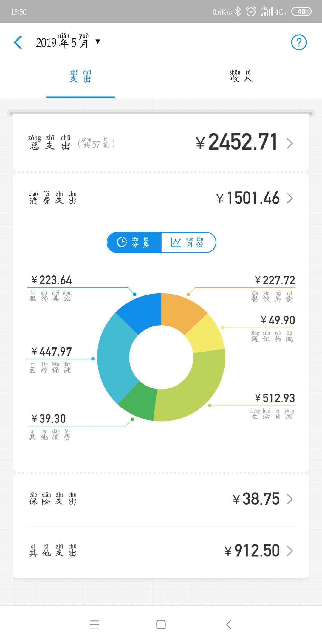Open the 保险支出 row label
322x644 pixels.
(53, 499)
